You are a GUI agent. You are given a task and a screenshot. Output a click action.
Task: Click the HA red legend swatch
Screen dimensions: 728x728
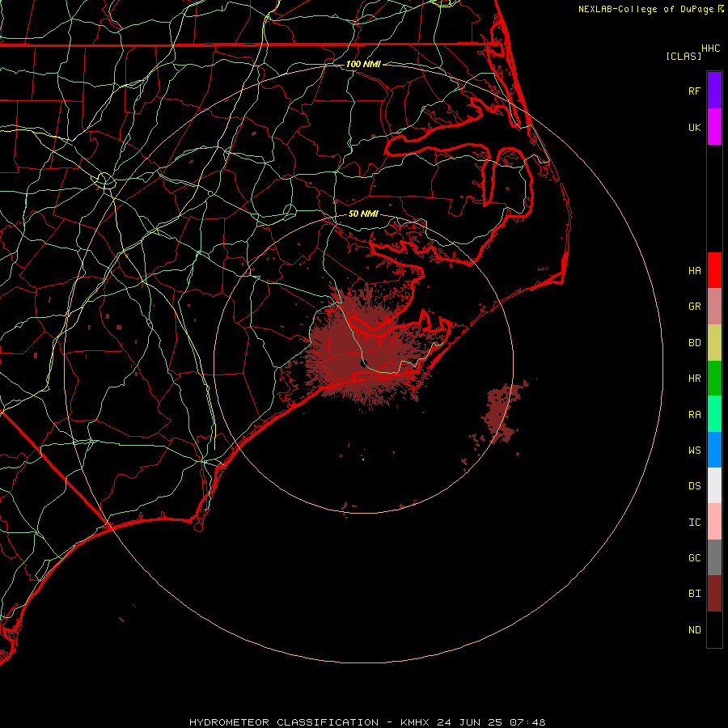coord(714,270)
